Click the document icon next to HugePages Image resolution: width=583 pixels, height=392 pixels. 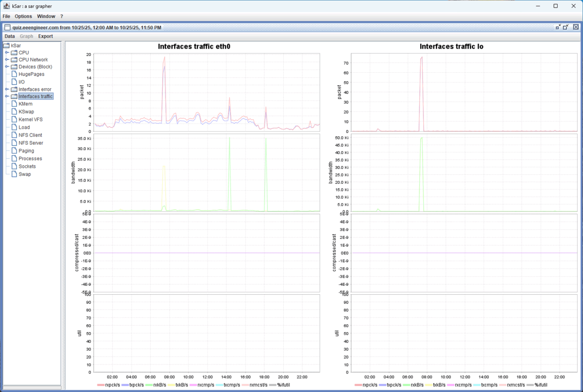click(x=14, y=74)
